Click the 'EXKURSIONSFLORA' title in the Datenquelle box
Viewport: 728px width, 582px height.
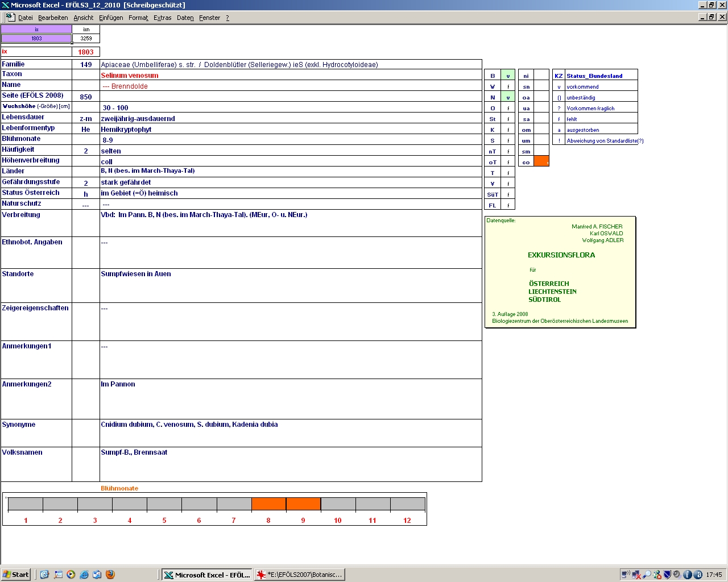click(x=561, y=255)
